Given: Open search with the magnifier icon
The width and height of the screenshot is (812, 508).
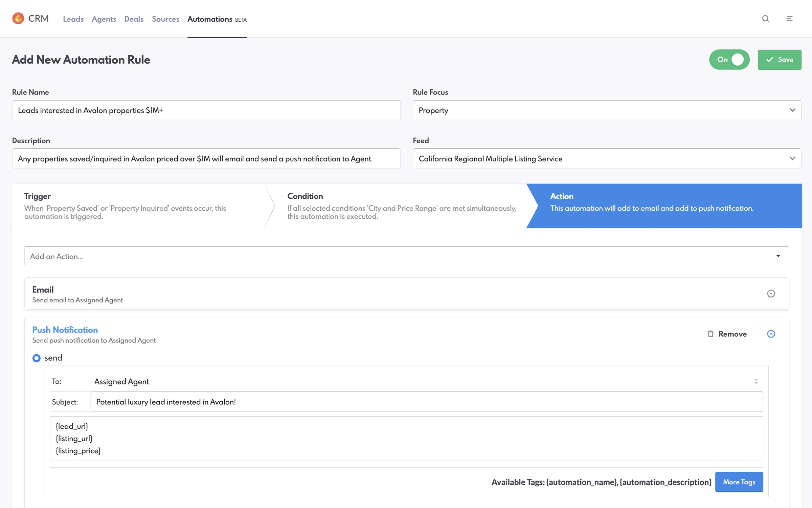Looking at the screenshot, I should point(766,19).
